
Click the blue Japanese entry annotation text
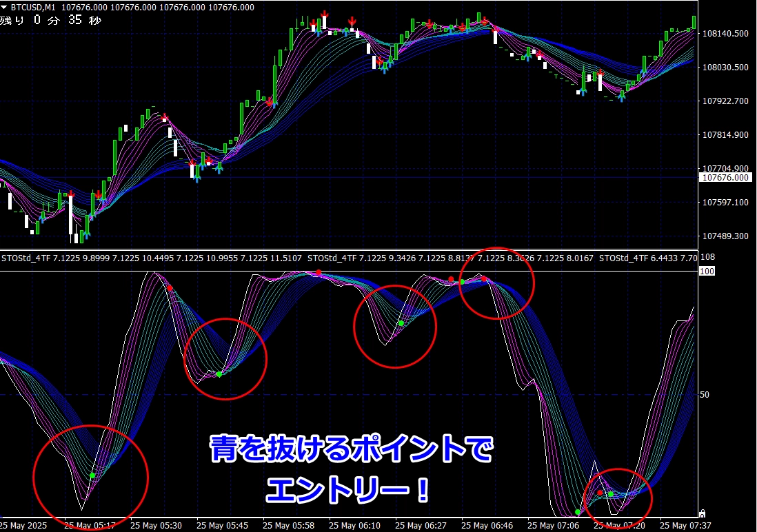point(352,470)
